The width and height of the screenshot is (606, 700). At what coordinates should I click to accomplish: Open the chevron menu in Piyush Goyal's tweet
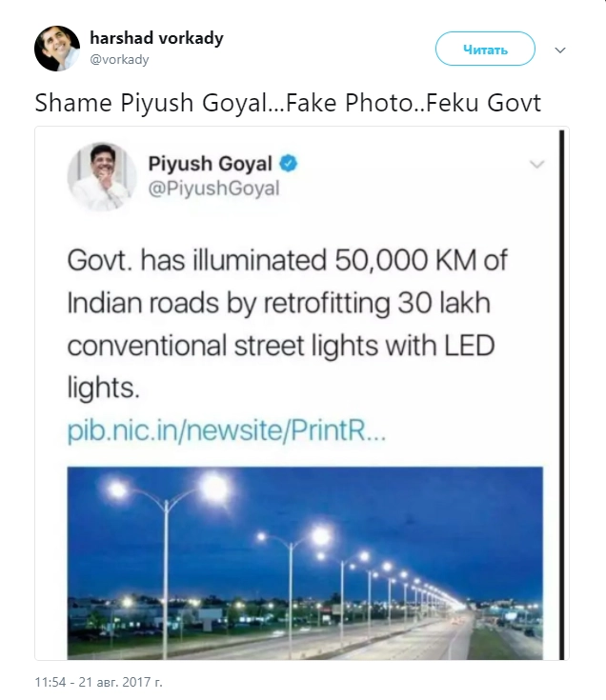[537, 165]
